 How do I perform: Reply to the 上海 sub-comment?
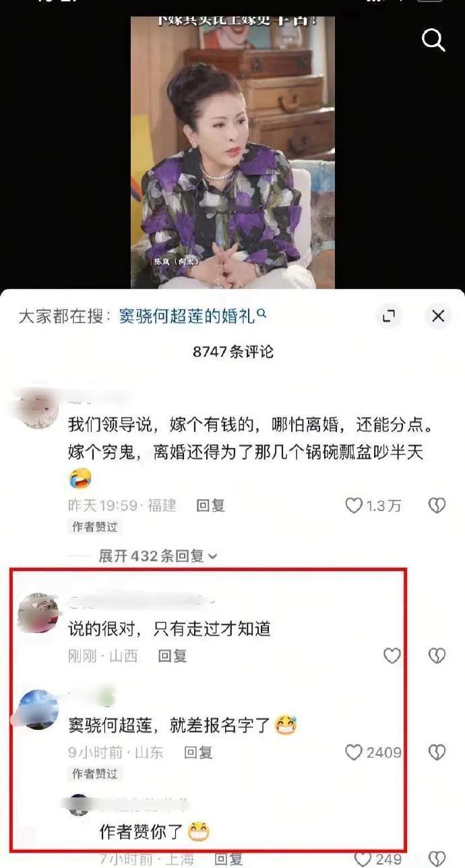228,859
